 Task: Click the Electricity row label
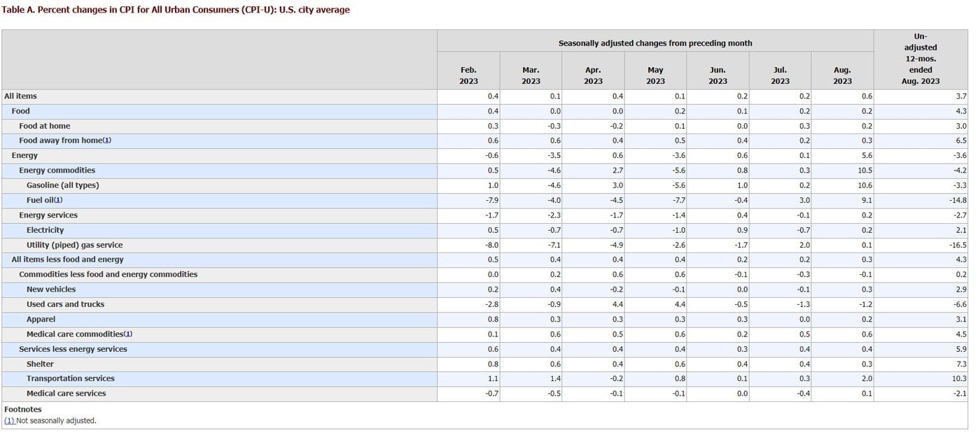click(45, 230)
